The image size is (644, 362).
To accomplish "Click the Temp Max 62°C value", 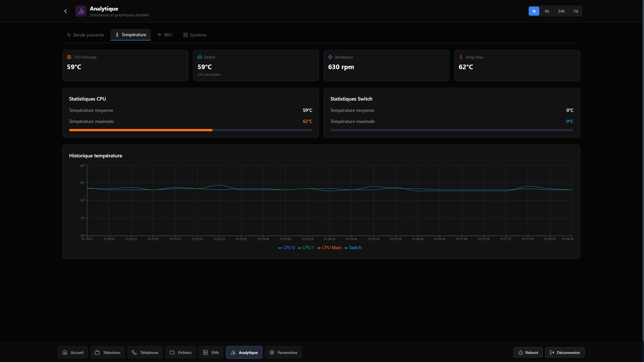I will point(466,67).
